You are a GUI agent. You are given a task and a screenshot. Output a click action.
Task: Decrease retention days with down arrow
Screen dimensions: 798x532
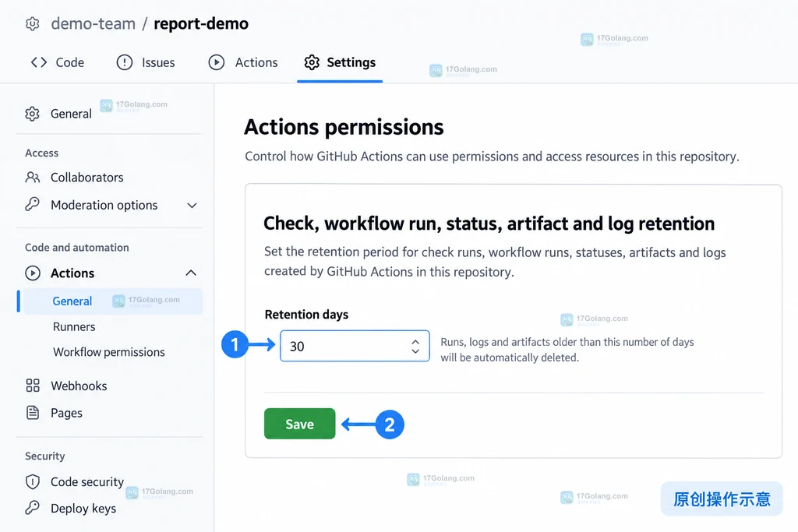point(416,351)
